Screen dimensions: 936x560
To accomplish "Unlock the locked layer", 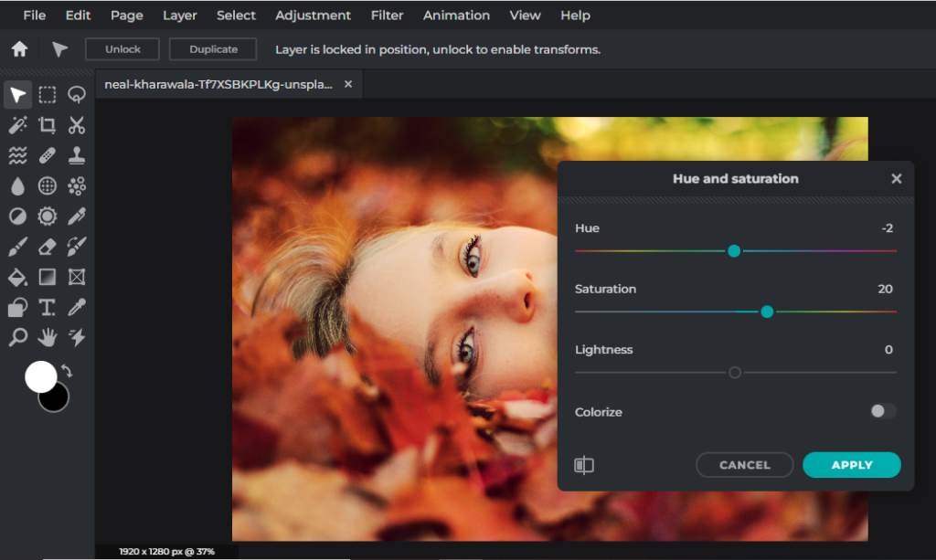I will (x=122, y=48).
